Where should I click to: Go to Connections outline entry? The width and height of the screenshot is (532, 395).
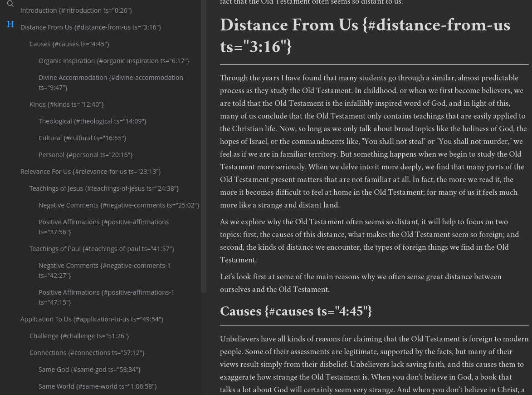(x=87, y=353)
